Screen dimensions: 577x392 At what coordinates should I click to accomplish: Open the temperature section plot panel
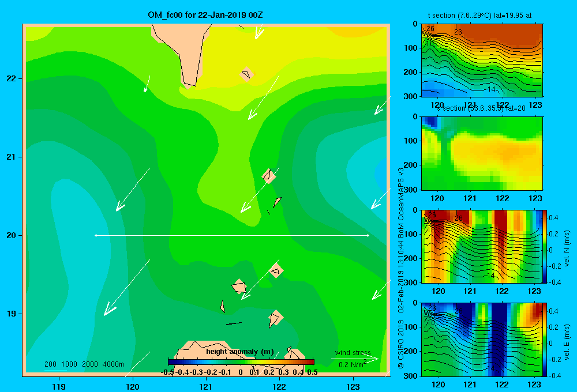pos(482,60)
